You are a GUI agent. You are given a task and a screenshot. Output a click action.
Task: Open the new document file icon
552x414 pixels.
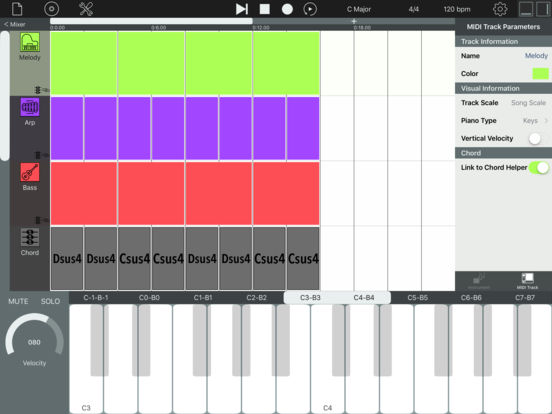pyautogui.click(x=17, y=9)
